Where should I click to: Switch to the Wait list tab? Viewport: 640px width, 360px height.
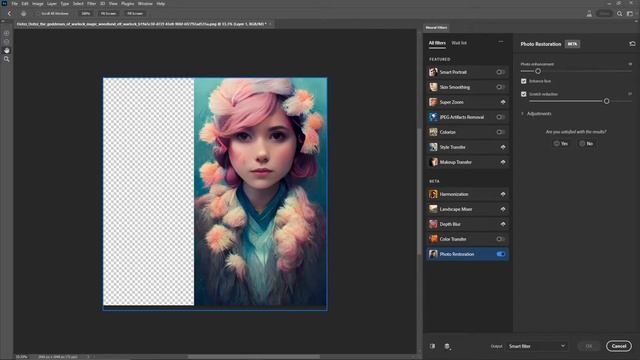[x=459, y=43]
